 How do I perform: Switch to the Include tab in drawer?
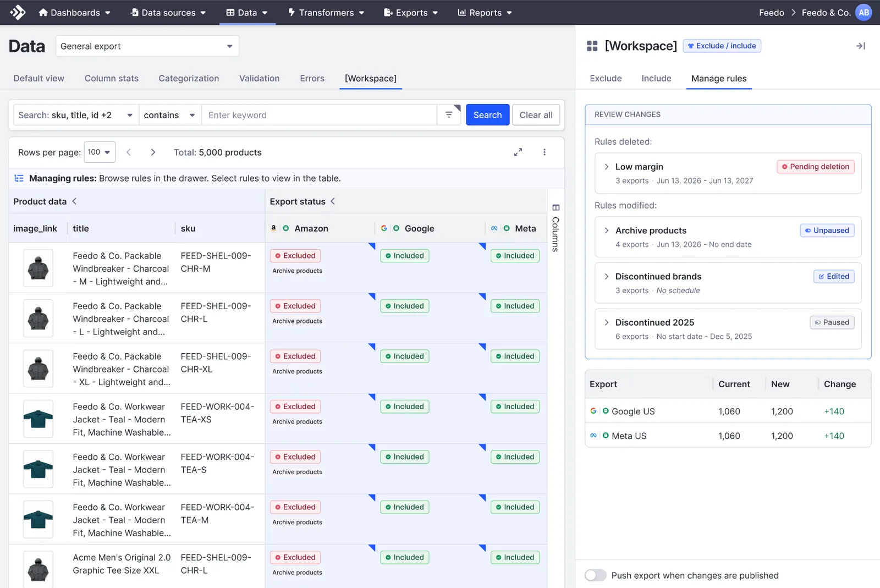656,78
